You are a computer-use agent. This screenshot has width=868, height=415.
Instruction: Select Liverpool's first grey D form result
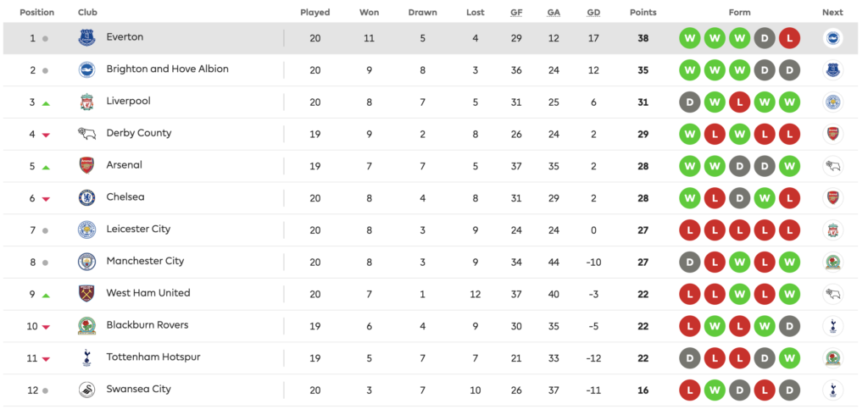[690, 102]
